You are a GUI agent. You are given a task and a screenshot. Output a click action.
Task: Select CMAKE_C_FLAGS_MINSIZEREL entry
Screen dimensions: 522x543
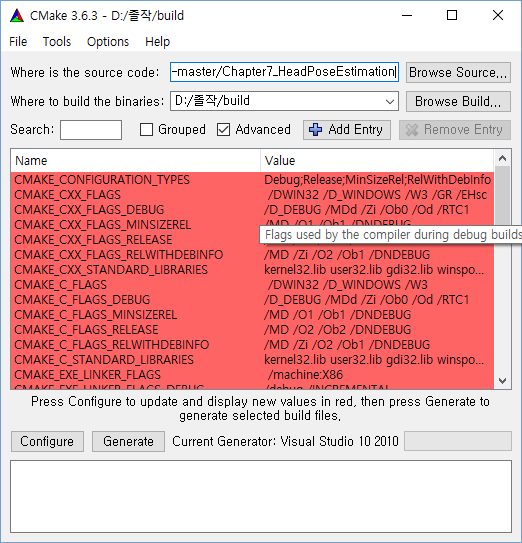pos(96,315)
